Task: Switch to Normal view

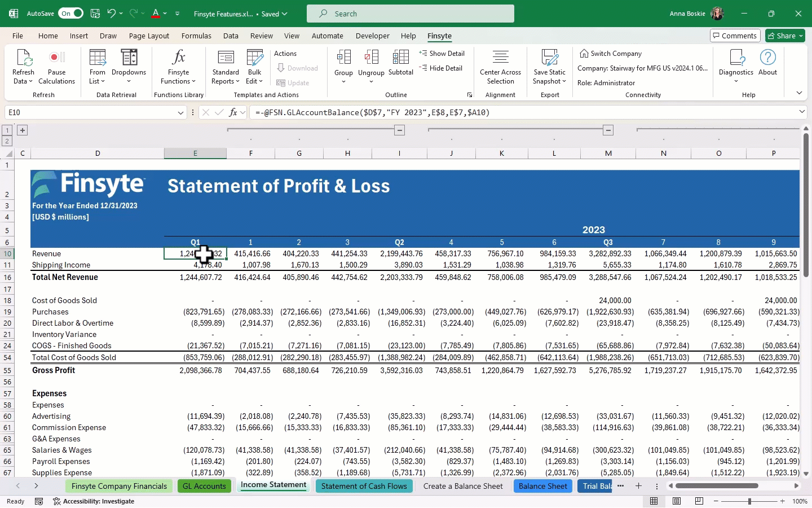Action: tap(654, 501)
